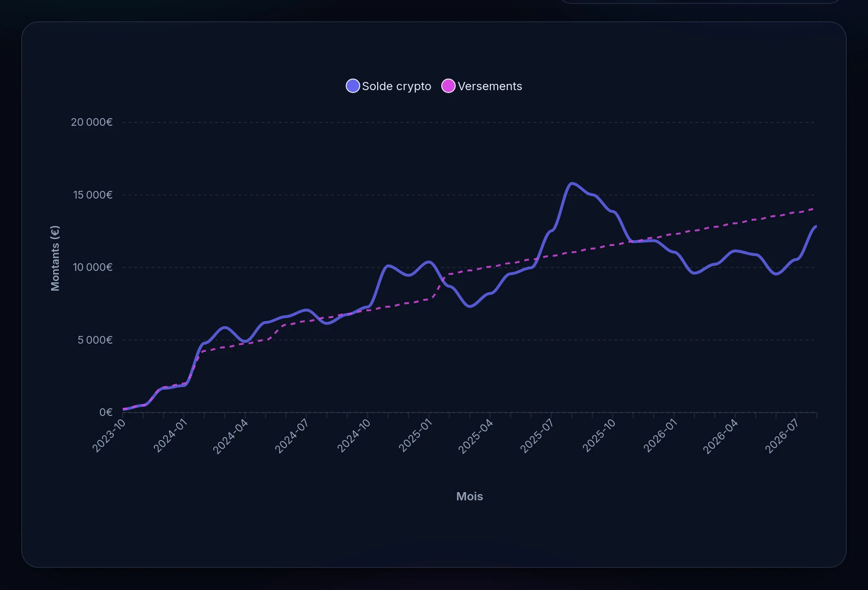Click the magenta Versements legend circle

click(x=448, y=86)
